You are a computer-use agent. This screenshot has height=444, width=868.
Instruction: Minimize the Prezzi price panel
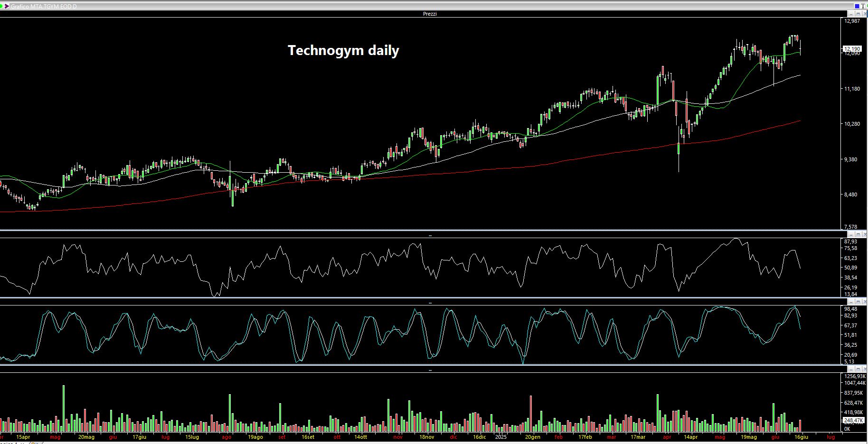[x=851, y=14]
